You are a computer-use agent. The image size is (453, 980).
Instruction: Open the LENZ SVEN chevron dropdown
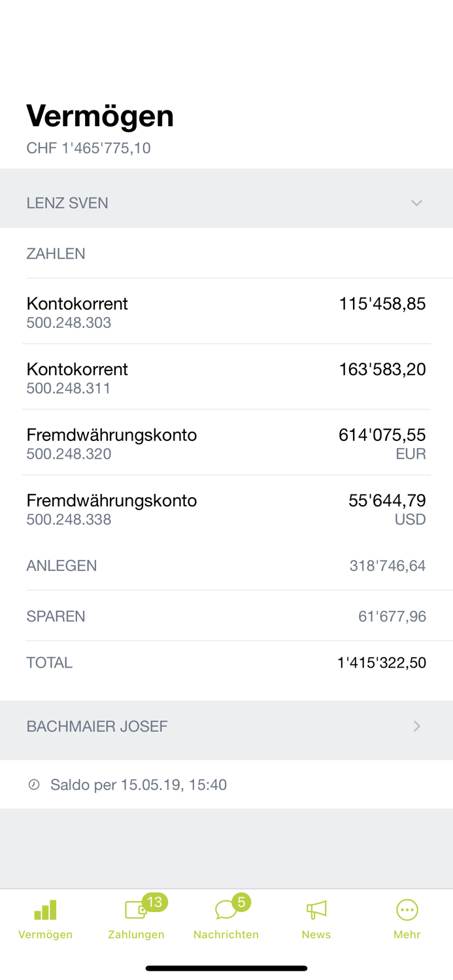(x=417, y=203)
